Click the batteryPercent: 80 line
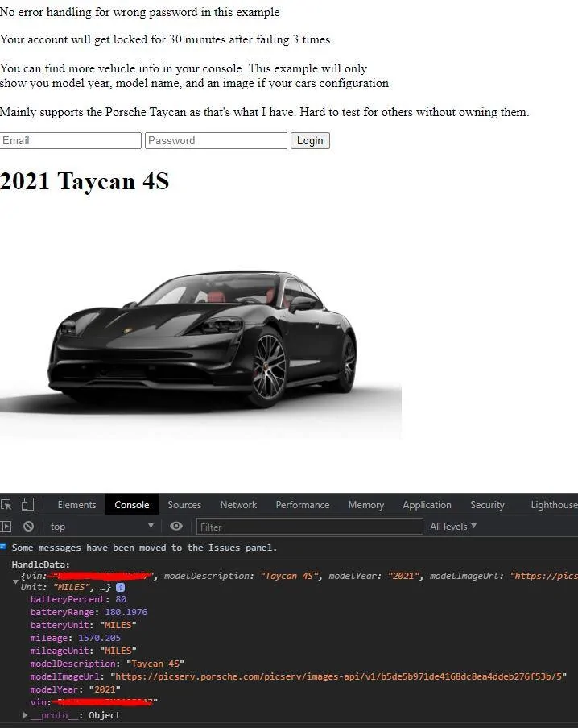The width and height of the screenshot is (578, 728). pyautogui.click(x=78, y=599)
